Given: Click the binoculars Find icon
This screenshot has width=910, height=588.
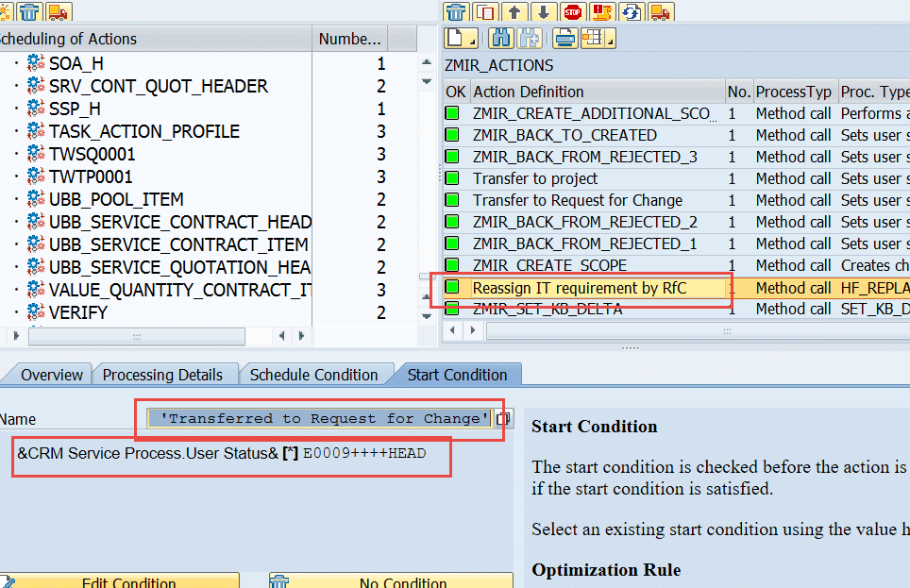Looking at the screenshot, I should [x=501, y=39].
